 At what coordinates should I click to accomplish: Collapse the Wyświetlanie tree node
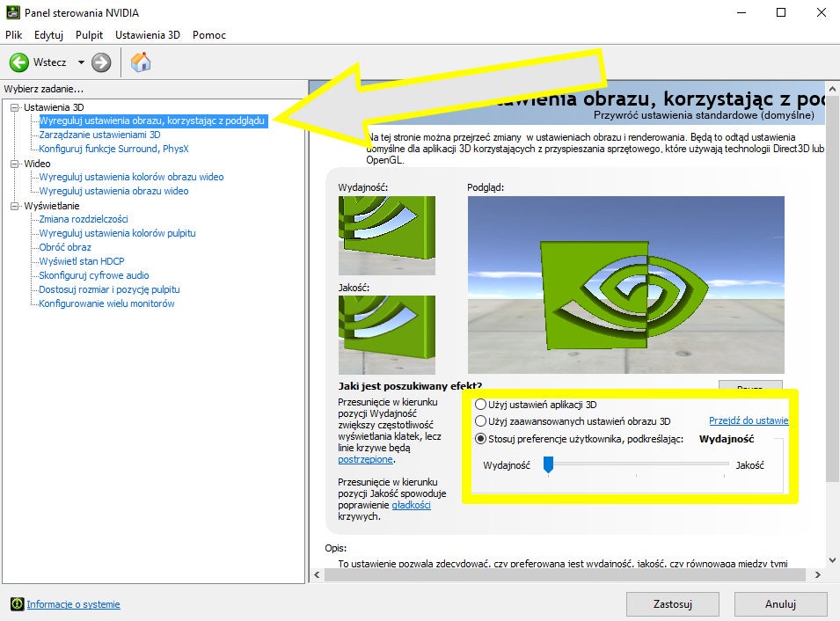click(x=14, y=206)
